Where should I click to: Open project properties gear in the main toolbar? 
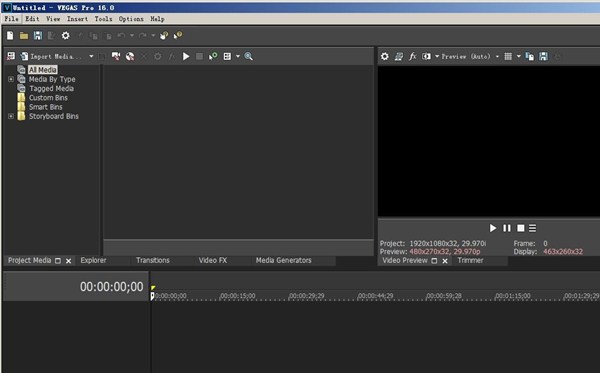point(66,36)
